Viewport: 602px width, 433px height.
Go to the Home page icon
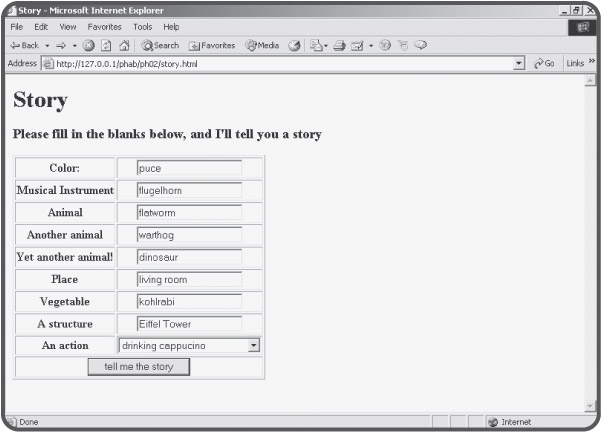(124, 45)
